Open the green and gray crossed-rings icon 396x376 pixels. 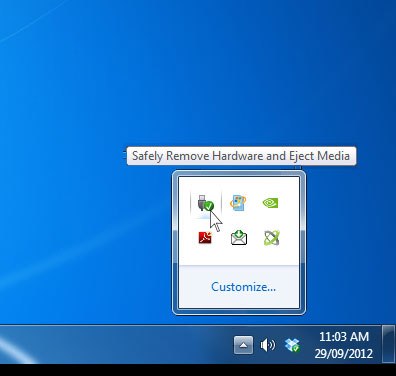pyautogui.click(x=271, y=238)
